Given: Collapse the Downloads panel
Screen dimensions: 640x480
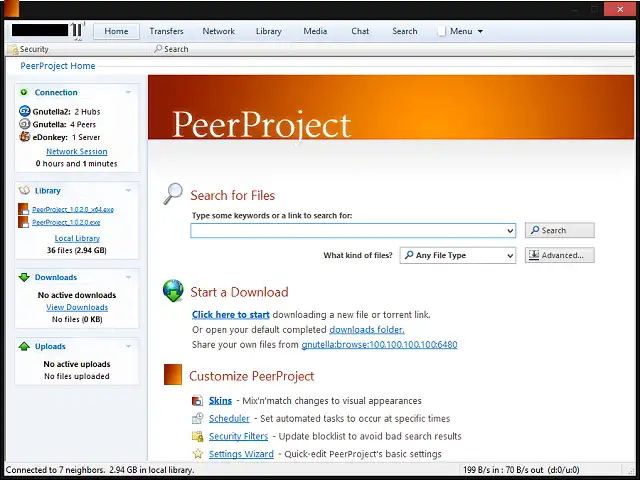Looking at the screenshot, I should click(128, 277).
